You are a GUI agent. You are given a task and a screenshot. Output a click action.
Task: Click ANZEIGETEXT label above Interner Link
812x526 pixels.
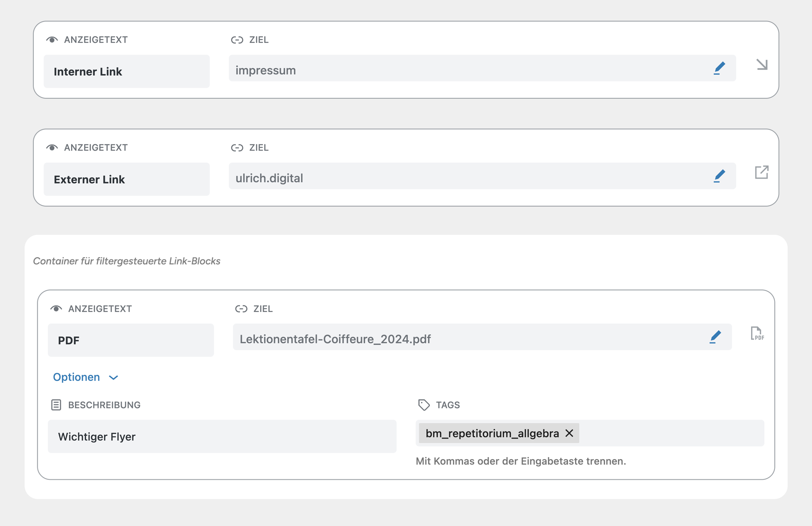pyautogui.click(x=96, y=40)
